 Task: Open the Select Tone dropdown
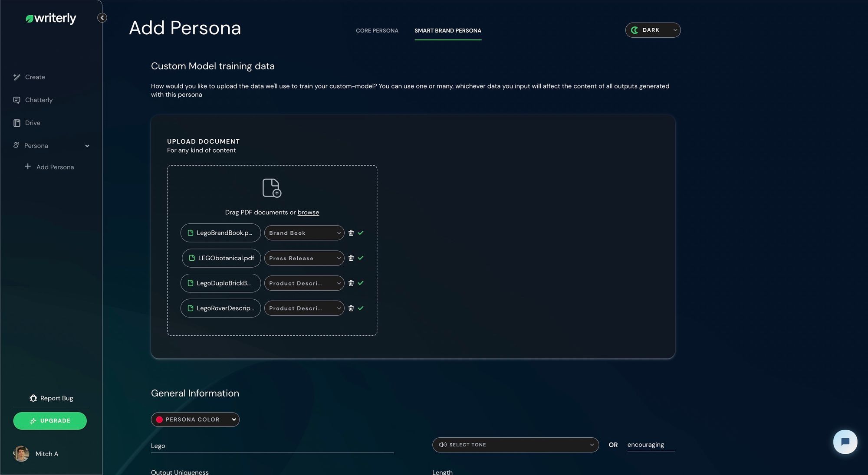pos(516,445)
